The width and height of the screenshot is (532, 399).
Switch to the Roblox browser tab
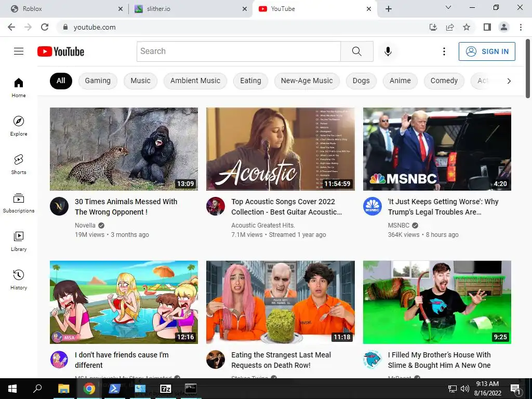pyautogui.click(x=64, y=9)
